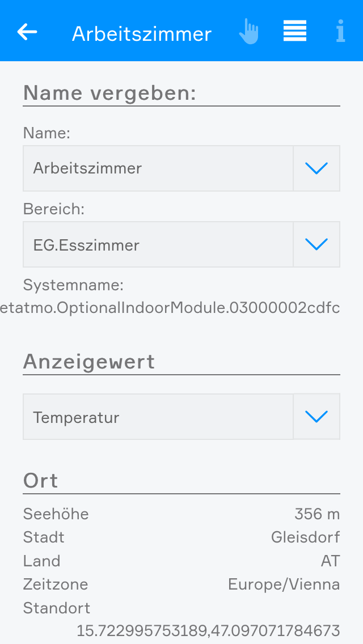Click the AT country value
Image resolution: width=363 pixels, height=644 pixels.
pyautogui.click(x=330, y=561)
